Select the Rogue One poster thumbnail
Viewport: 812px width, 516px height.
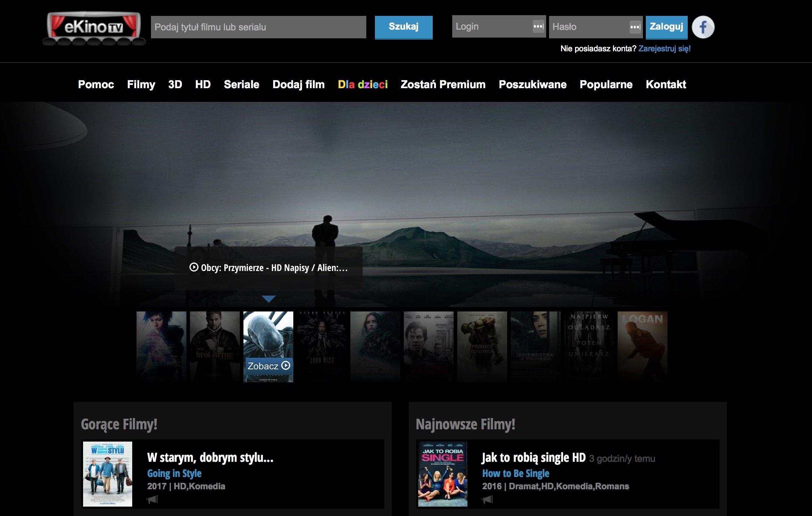pyautogui.click(x=375, y=347)
